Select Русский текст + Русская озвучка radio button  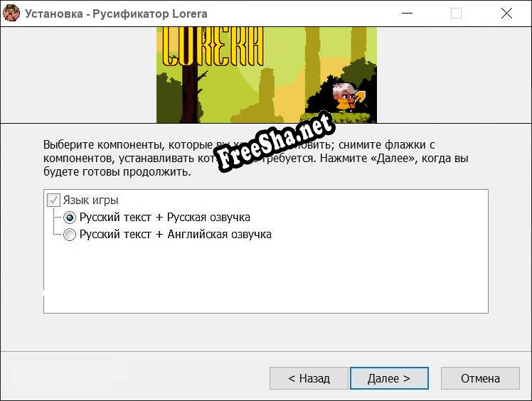coord(70,218)
